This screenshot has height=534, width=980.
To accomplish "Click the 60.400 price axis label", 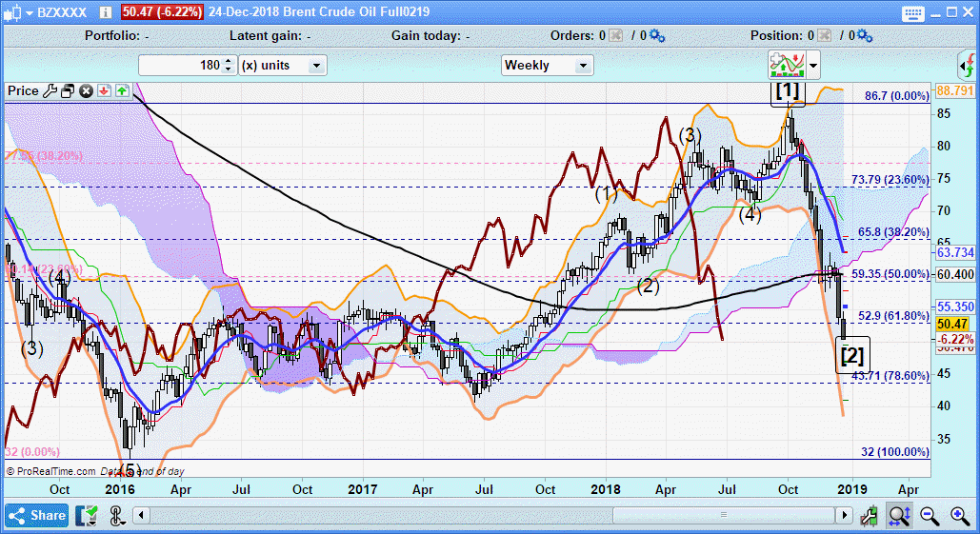I will (x=955, y=274).
